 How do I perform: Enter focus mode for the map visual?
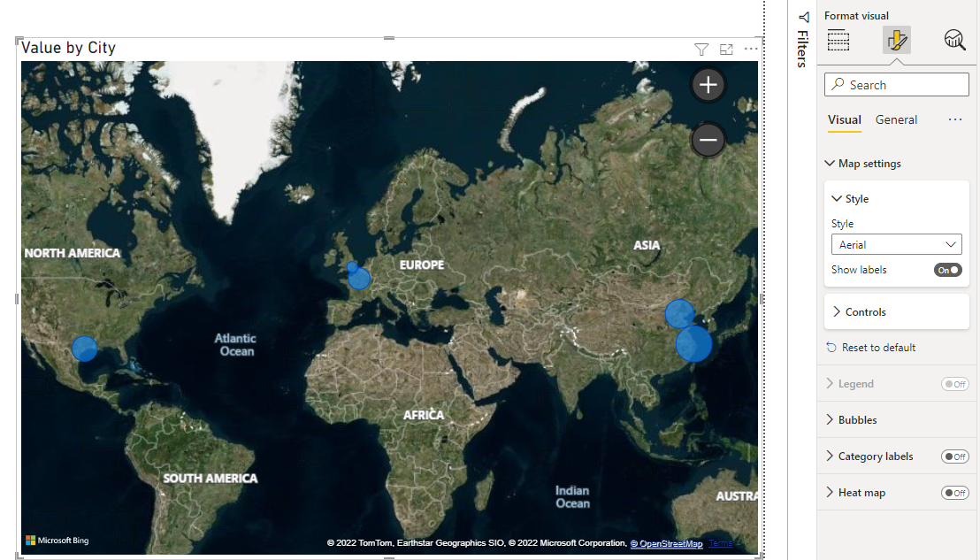click(x=726, y=50)
